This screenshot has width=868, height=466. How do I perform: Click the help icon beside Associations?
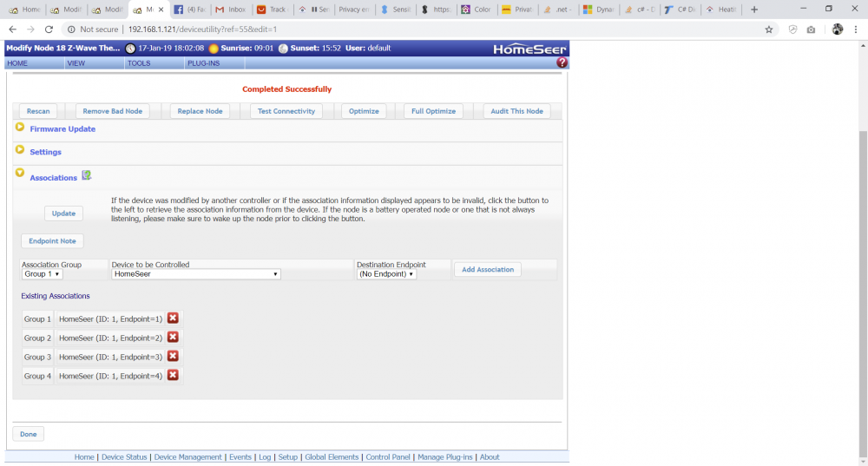point(87,176)
